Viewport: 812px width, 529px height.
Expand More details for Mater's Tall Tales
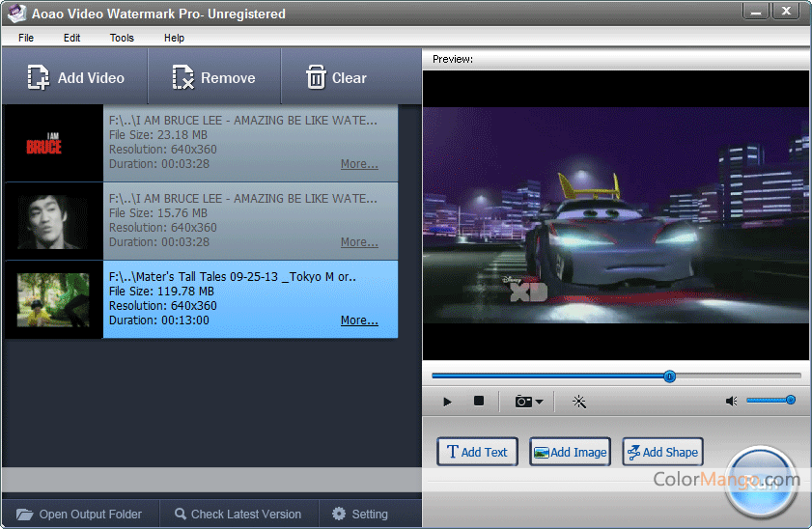point(359,320)
